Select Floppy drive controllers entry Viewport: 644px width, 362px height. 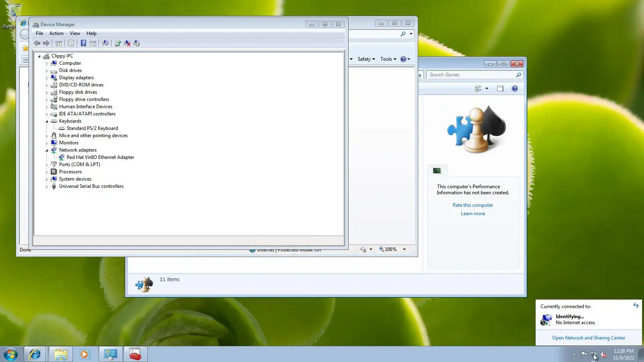point(84,99)
